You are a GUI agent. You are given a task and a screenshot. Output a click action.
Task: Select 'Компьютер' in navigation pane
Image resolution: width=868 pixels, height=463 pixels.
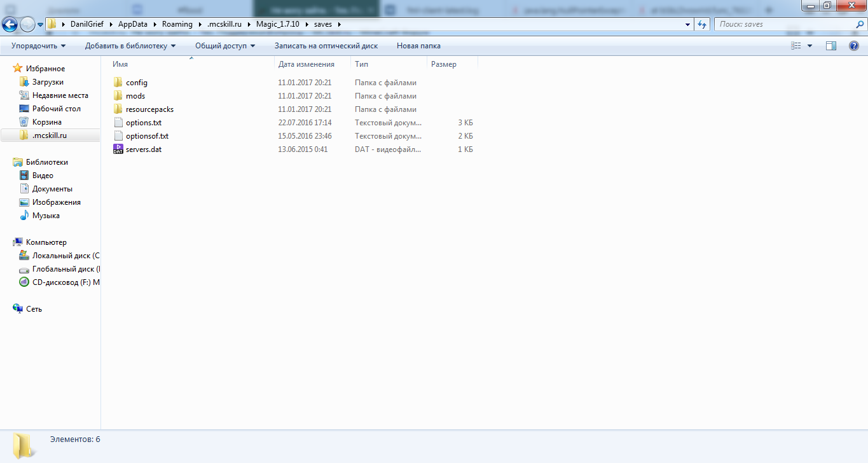click(x=46, y=242)
